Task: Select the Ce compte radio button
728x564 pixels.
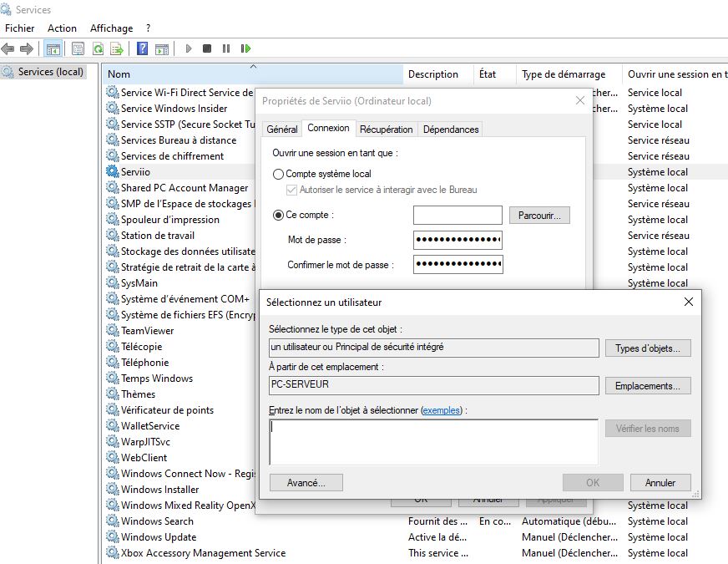Action: (278, 216)
